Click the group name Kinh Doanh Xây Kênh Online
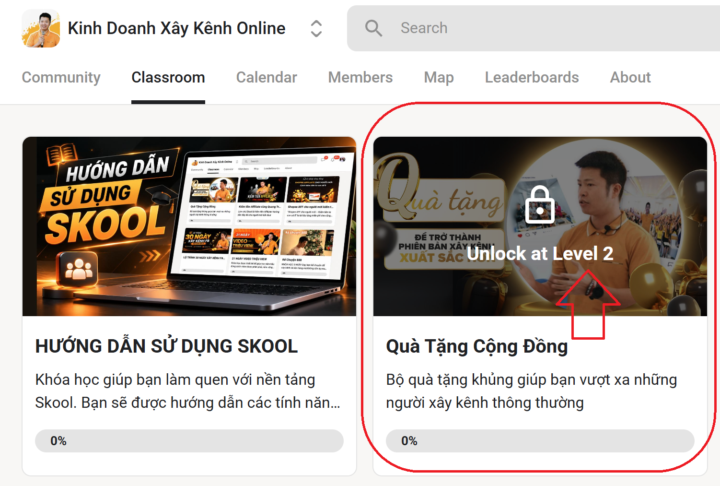720x486 pixels. (x=177, y=28)
